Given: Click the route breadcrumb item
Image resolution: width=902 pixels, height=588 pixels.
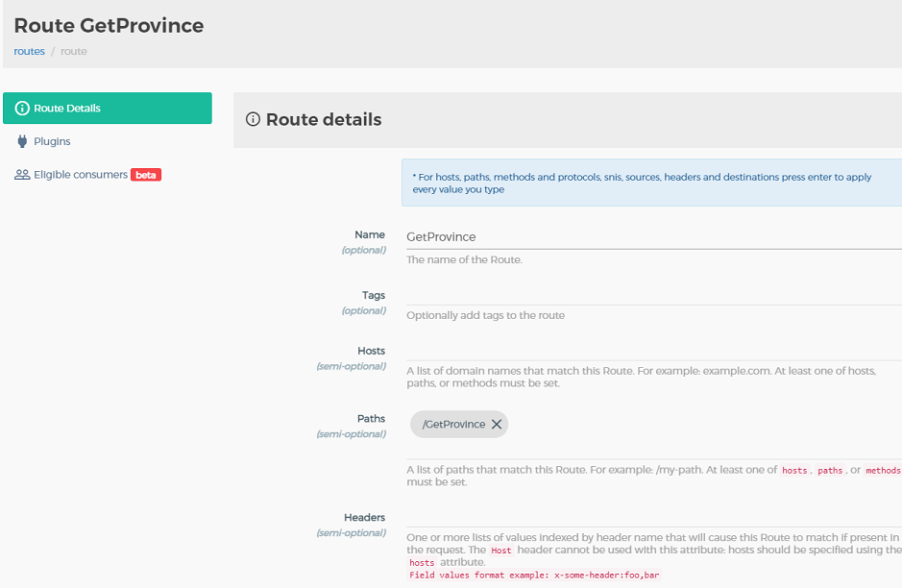Looking at the screenshot, I should coord(74,51).
